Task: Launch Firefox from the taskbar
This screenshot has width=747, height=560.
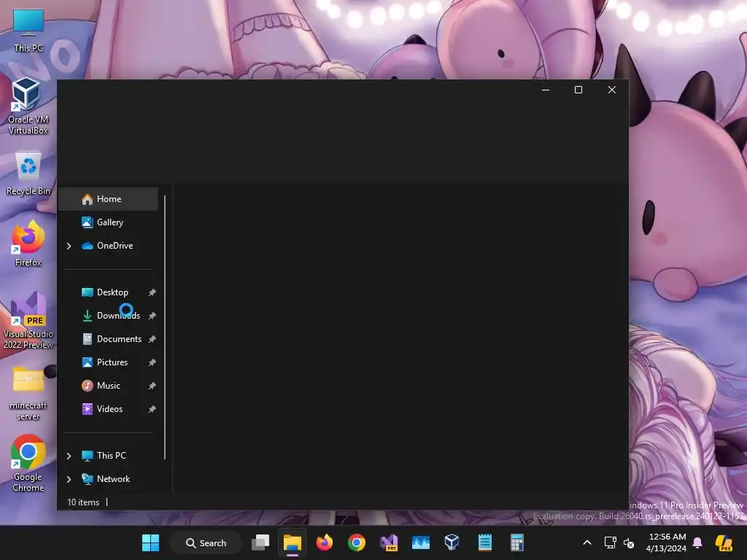Action: pos(325,542)
